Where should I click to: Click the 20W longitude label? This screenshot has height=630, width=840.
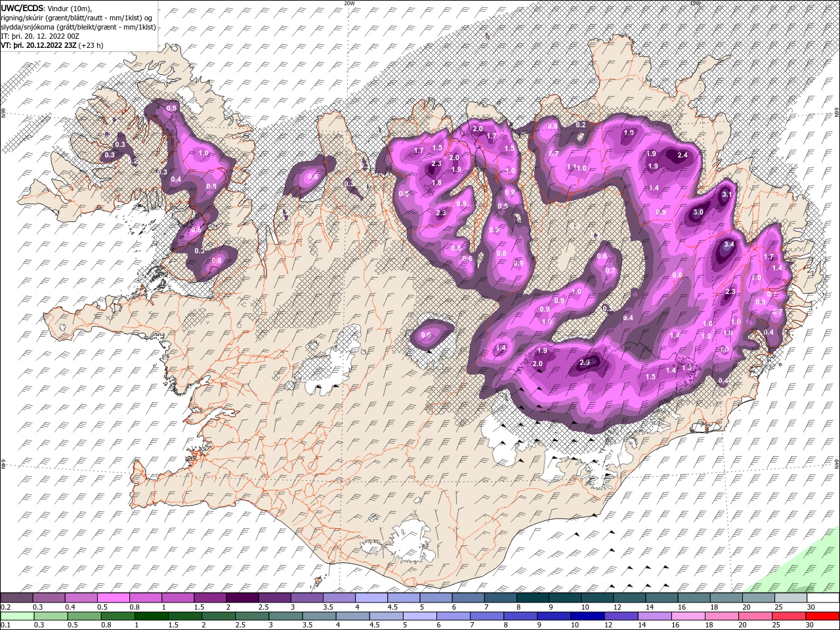click(x=349, y=3)
